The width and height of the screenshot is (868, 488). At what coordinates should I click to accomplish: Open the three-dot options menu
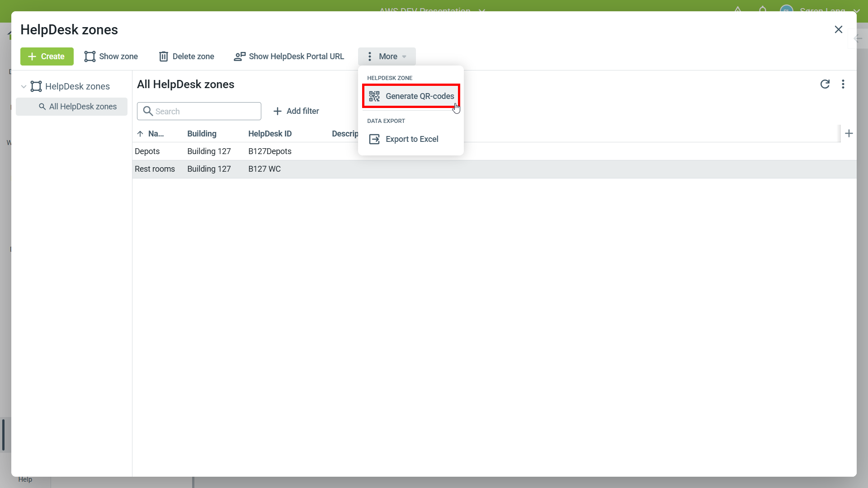[x=844, y=84]
